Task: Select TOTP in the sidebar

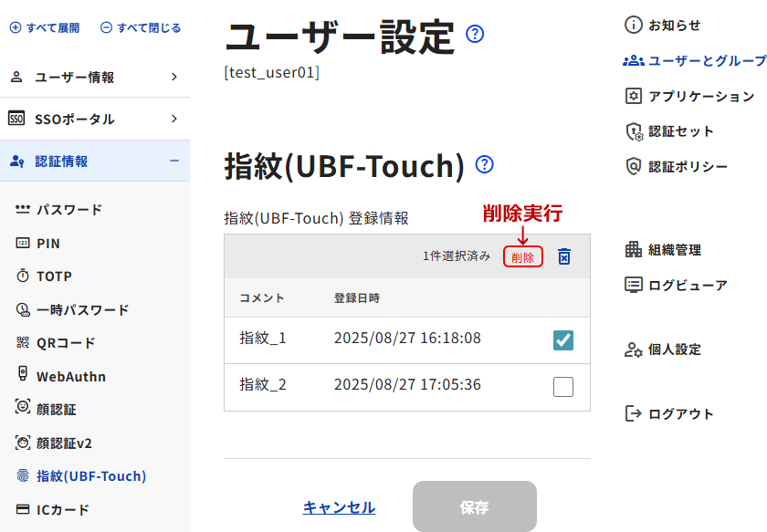Action: pyautogui.click(x=54, y=276)
